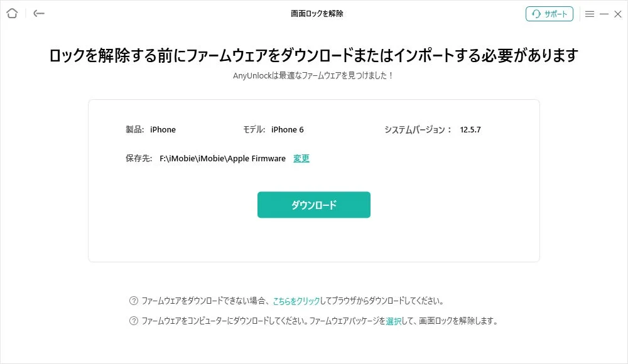
Task: Minimize the AnyUnlock window
Action: (x=604, y=13)
